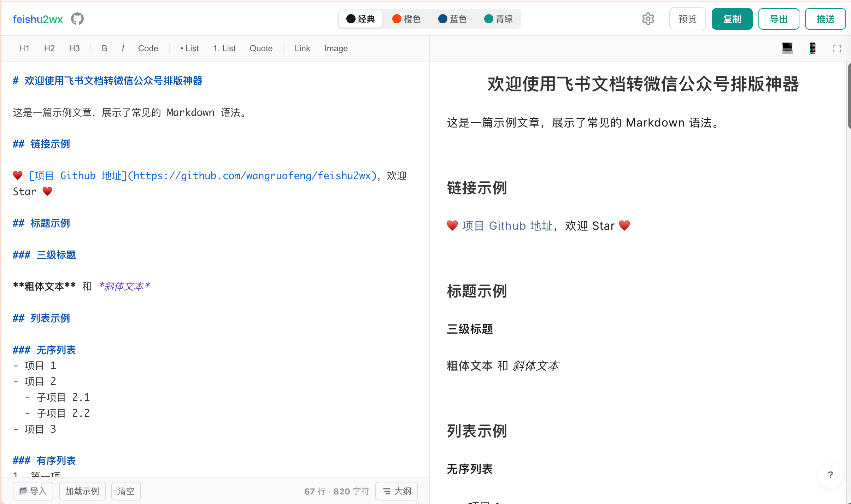The height and width of the screenshot is (504, 851).
Task: Click the editor line '### 无序列表'
Action: 44,350
